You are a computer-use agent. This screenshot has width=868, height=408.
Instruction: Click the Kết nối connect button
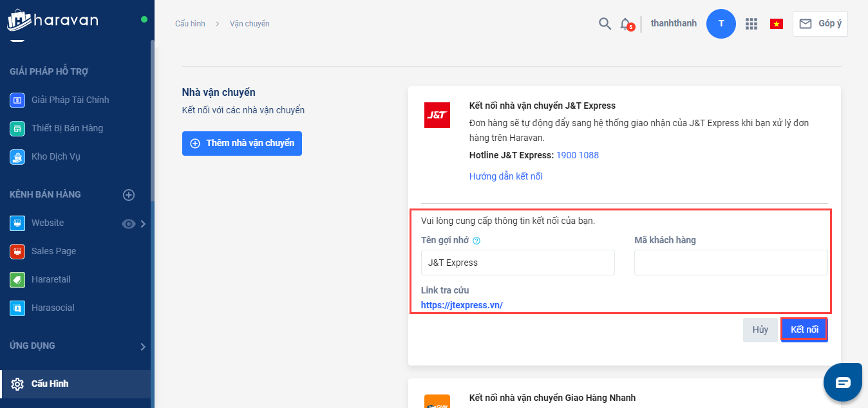[804, 329]
